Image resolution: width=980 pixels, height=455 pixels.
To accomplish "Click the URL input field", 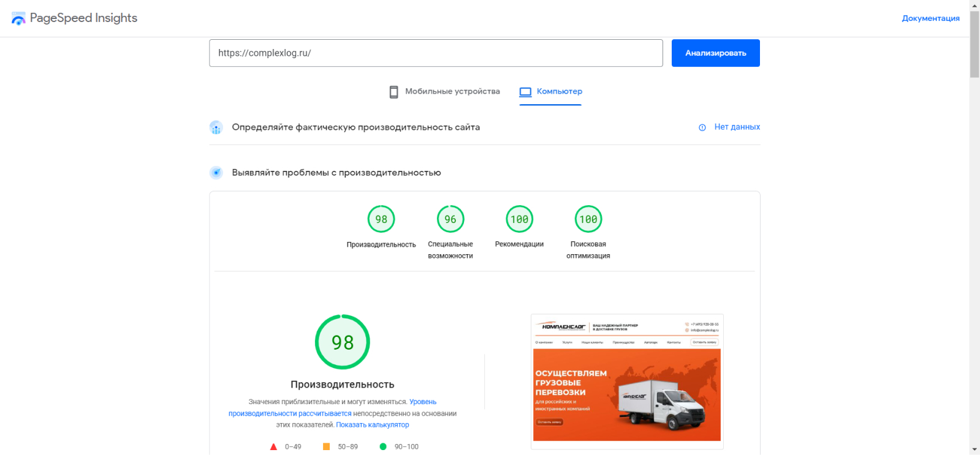I will (436, 53).
